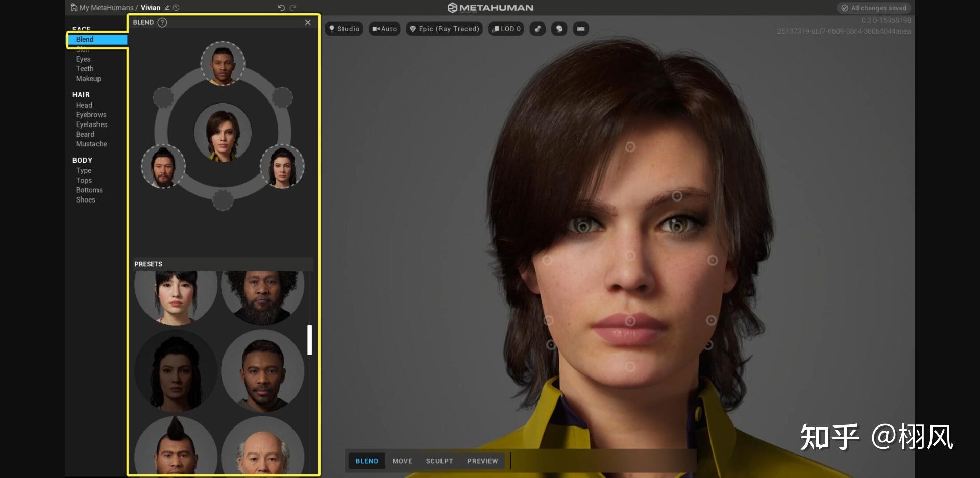Screen dimensions: 980x478
Task: Click the MetaHuman Creator logo
Action: (x=491, y=8)
